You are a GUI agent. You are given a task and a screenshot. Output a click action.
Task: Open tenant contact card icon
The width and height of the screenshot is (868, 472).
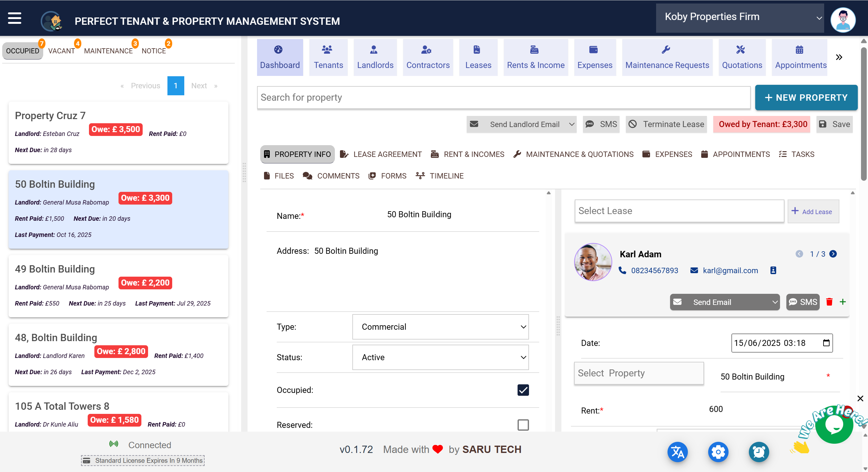click(773, 270)
